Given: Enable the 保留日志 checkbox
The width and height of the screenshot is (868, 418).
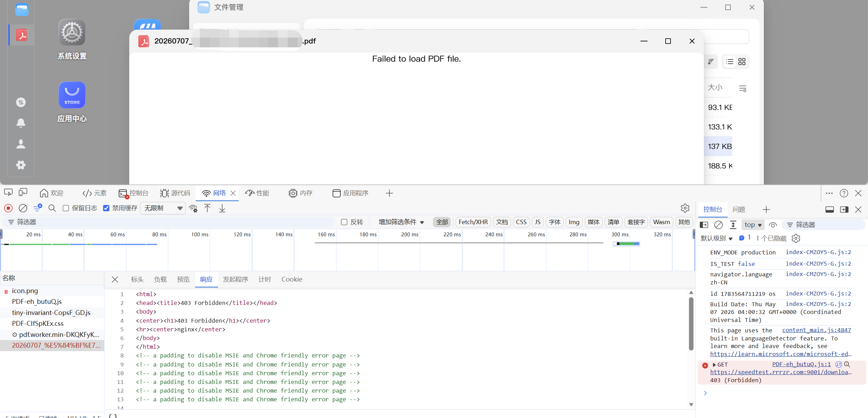Looking at the screenshot, I should click(x=65, y=208).
